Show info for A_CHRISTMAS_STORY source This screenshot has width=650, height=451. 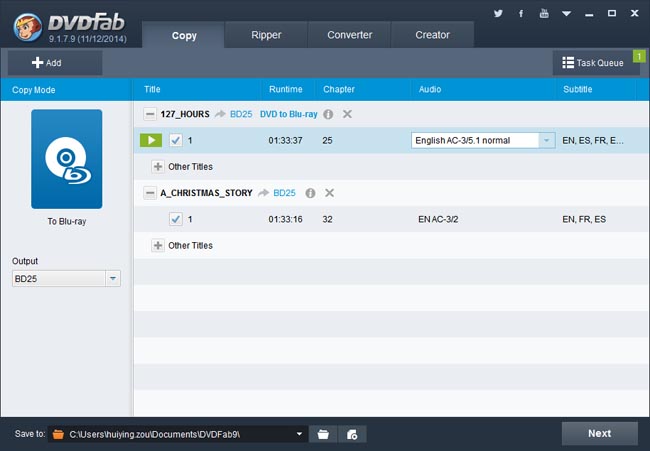coord(310,193)
